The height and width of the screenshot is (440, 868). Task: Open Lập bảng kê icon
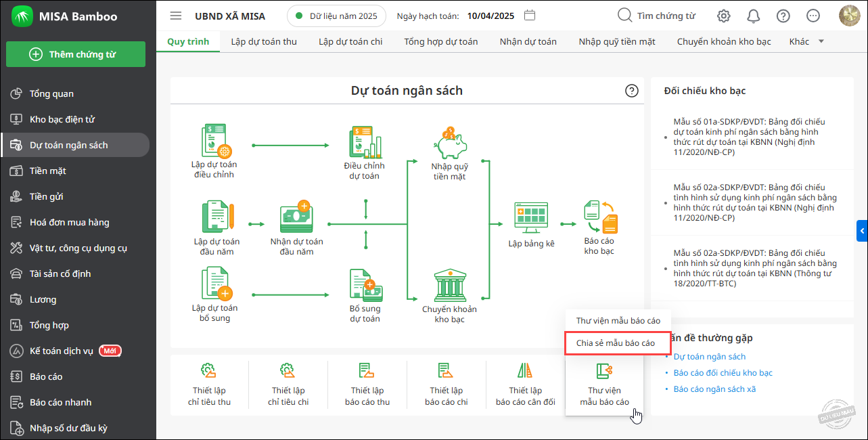click(531, 218)
